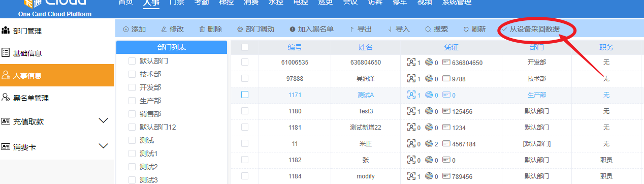The height and width of the screenshot is (184, 644).
Task: Toggle the select-all checkbox in table header
Action: click(245, 47)
